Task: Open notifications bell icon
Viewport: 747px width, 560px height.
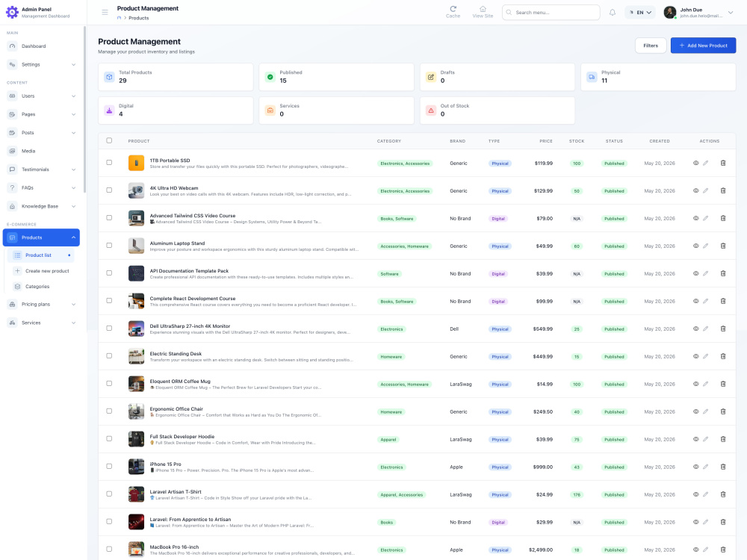Action: coord(613,13)
